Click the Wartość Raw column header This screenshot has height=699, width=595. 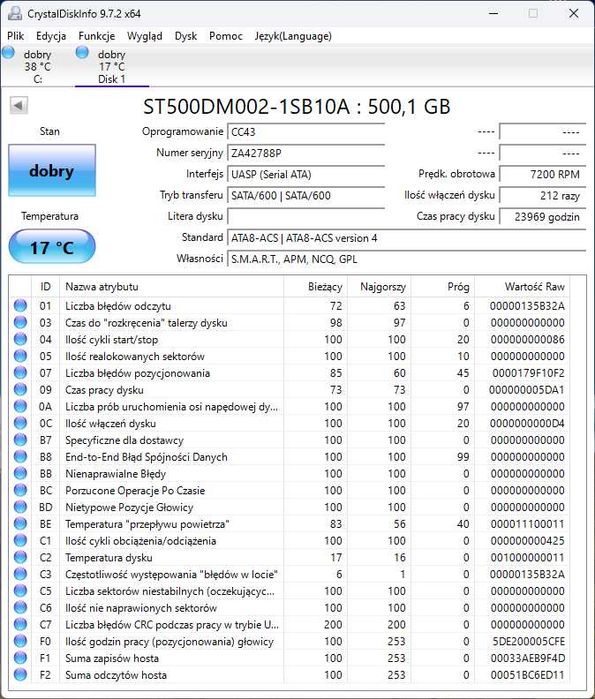(x=522, y=287)
